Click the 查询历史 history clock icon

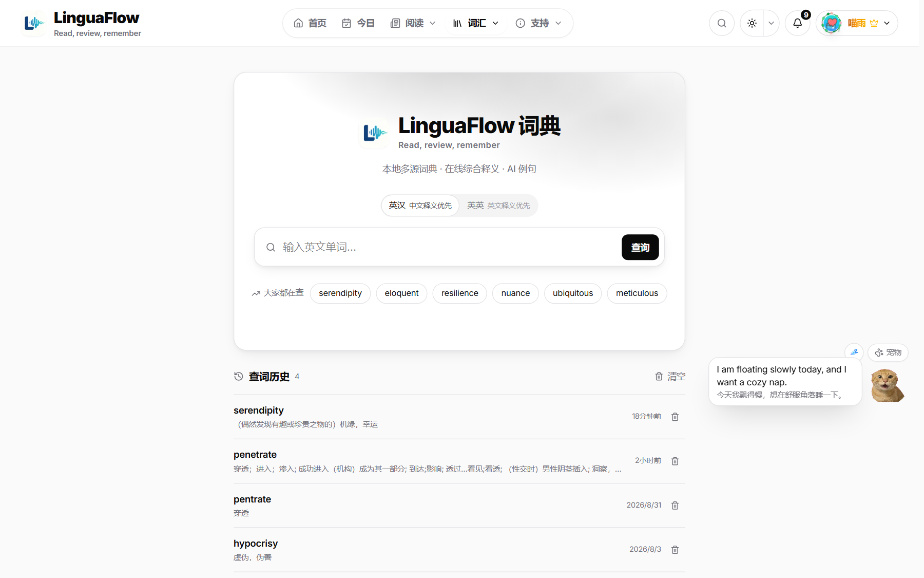tap(238, 376)
